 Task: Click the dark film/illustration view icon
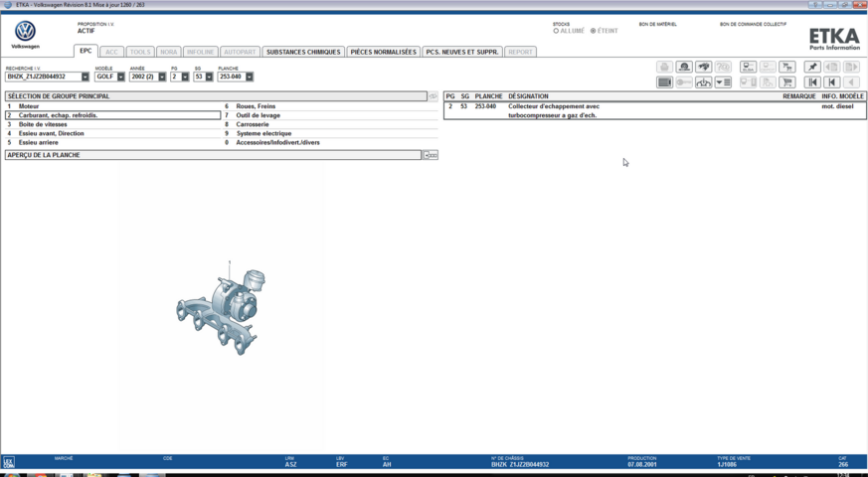[664, 82]
